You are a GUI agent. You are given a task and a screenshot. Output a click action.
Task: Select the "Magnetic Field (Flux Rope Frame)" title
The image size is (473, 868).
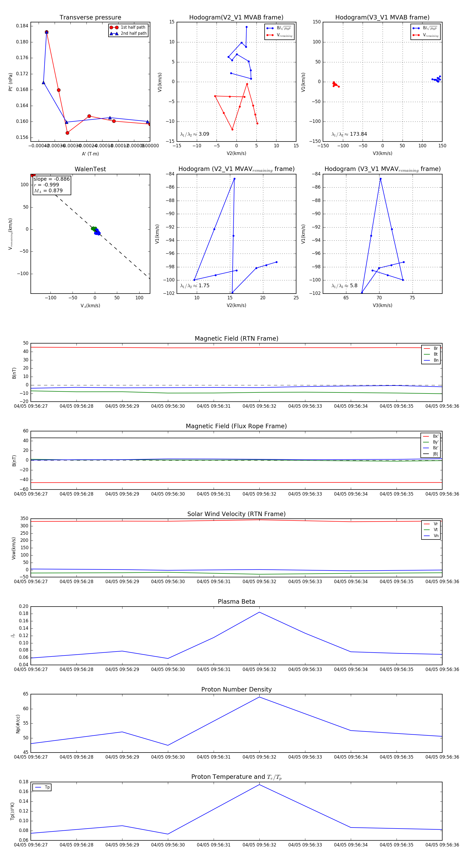tap(236, 426)
